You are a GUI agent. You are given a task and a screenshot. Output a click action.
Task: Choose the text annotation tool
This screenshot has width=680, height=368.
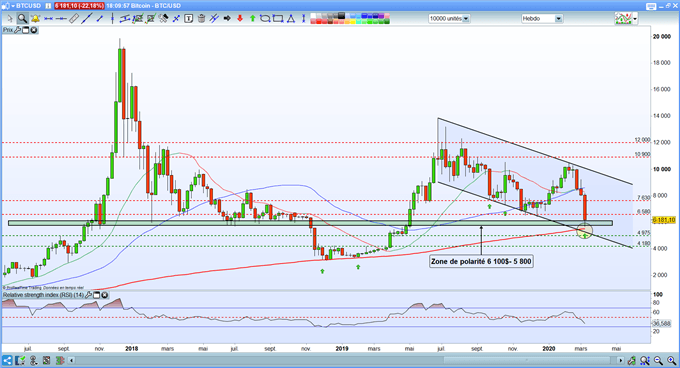[x=189, y=19]
